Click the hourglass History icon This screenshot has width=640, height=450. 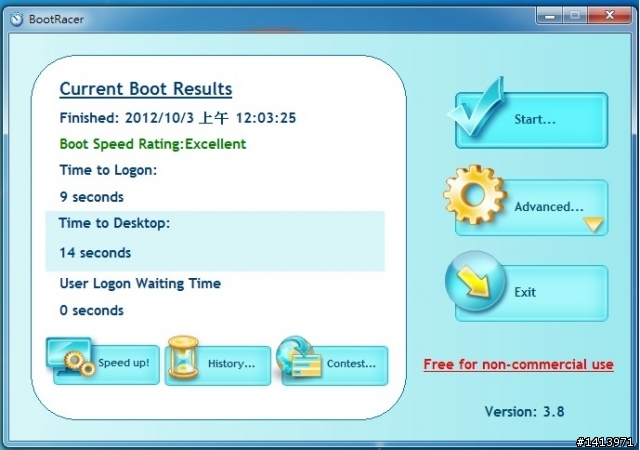[x=183, y=357]
